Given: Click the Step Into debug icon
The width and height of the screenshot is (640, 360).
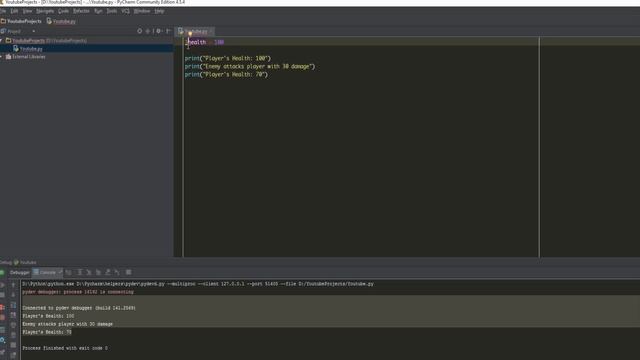Looking at the screenshot, I should click(89, 272).
